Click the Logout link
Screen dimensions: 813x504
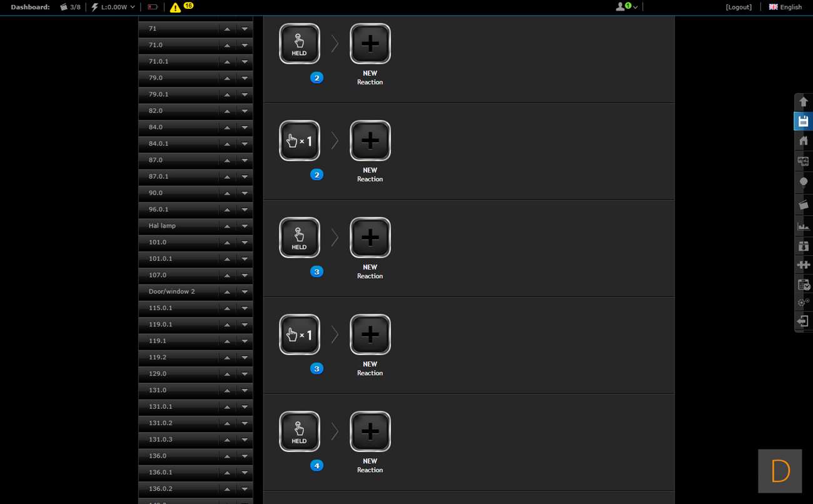tap(739, 7)
